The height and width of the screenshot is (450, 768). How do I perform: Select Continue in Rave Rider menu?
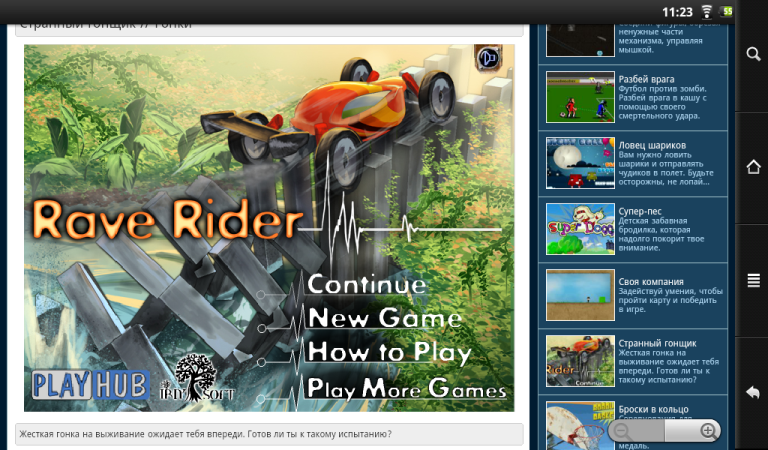pyautogui.click(x=366, y=284)
